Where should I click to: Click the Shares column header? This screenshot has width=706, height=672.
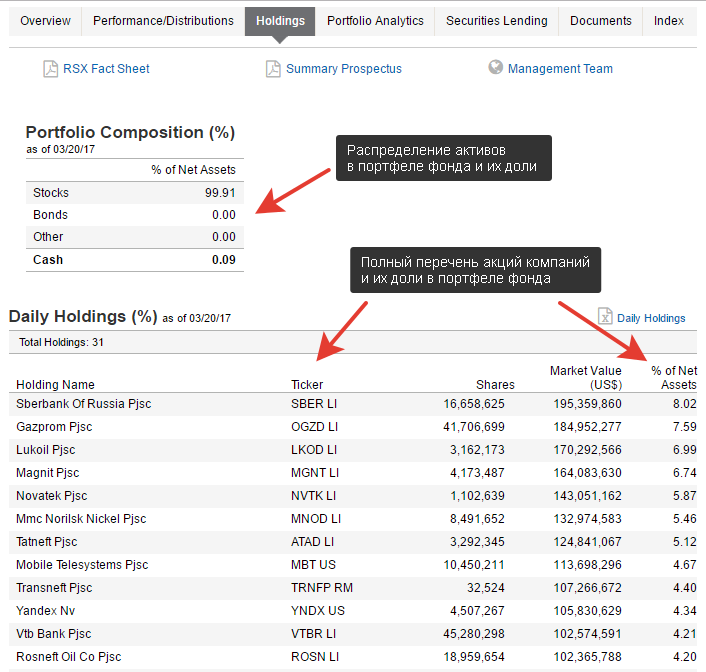(495, 385)
